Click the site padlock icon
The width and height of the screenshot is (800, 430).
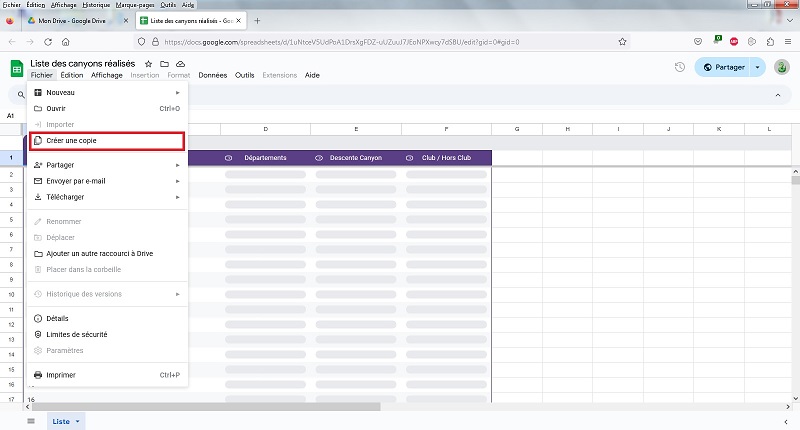(x=155, y=42)
